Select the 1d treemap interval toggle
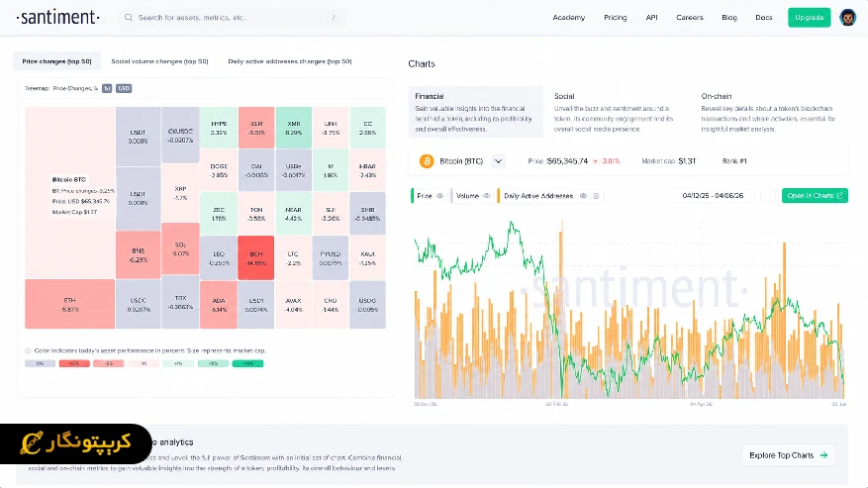The width and height of the screenshot is (868, 488). pyautogui.click(x=107, y=88)
